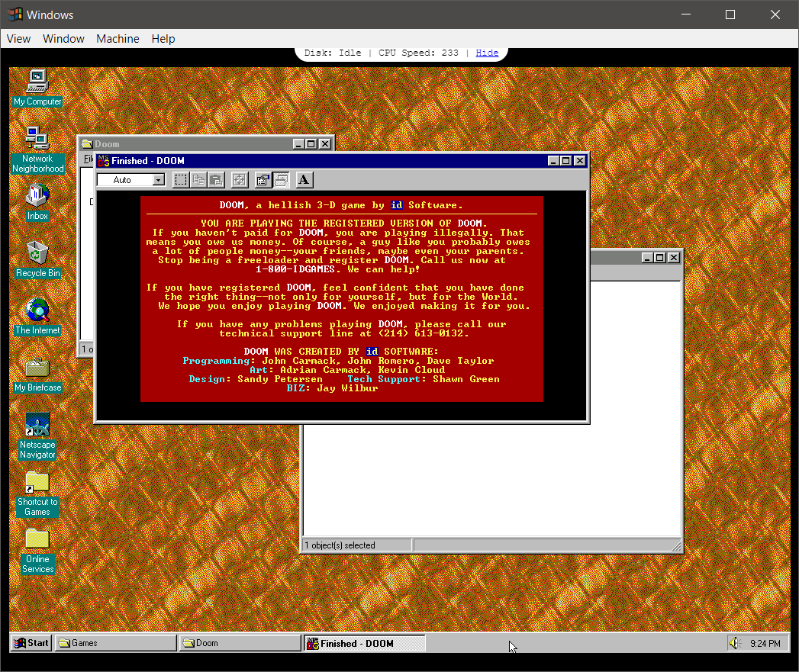This screenshot has height=672, width=799.
Task: Click 'Disk: Idle' status text
Action: [332, 53]
